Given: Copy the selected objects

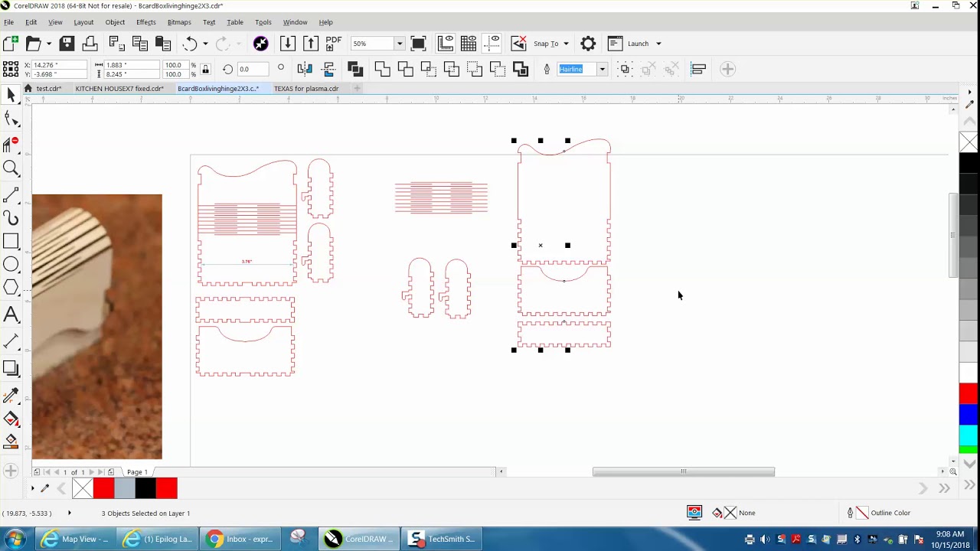Looking at the screenshot, I should click(x=140, y=44).
